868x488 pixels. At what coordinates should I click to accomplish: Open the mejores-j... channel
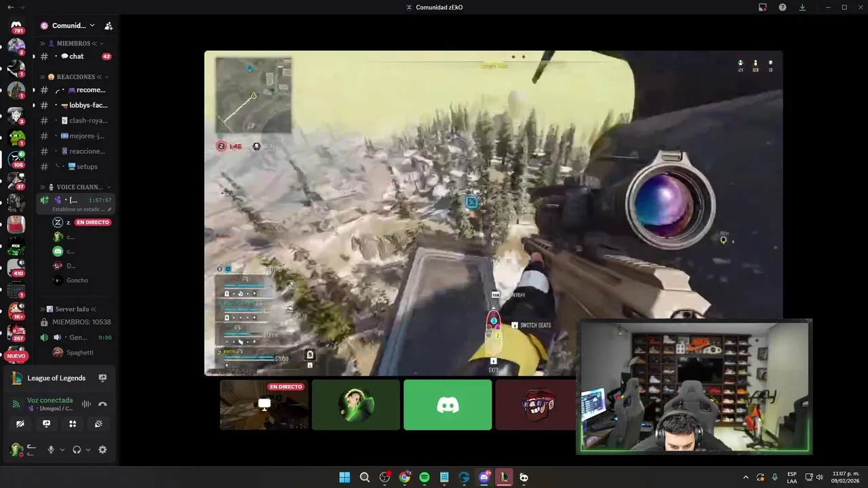point(75,136)
